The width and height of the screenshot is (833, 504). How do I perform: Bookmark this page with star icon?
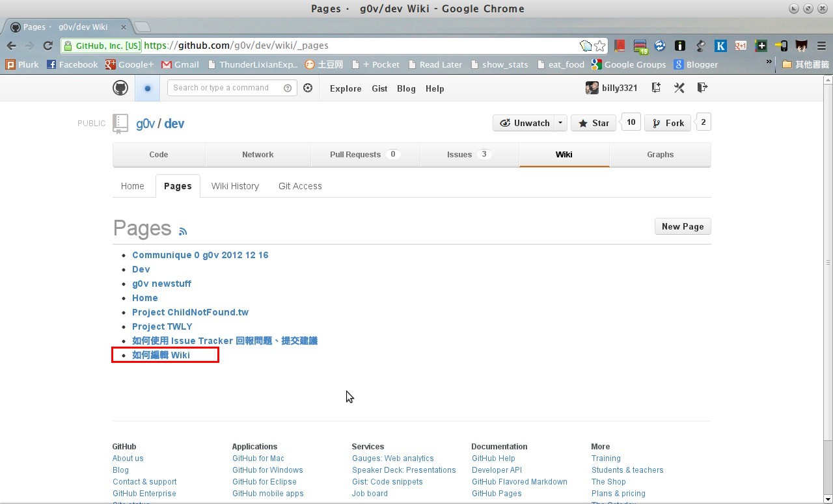click(x=600, y=46)
